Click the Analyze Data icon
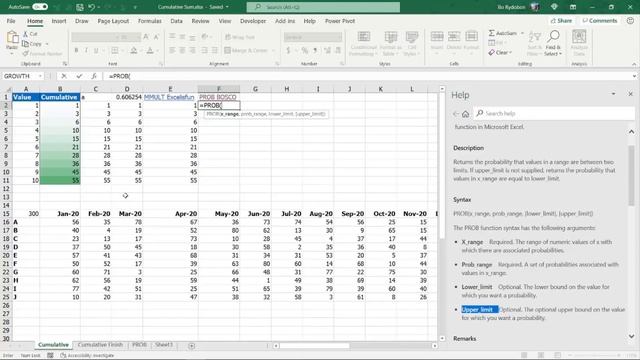Viewport: 640px width, 360px height. coord(579,37)
